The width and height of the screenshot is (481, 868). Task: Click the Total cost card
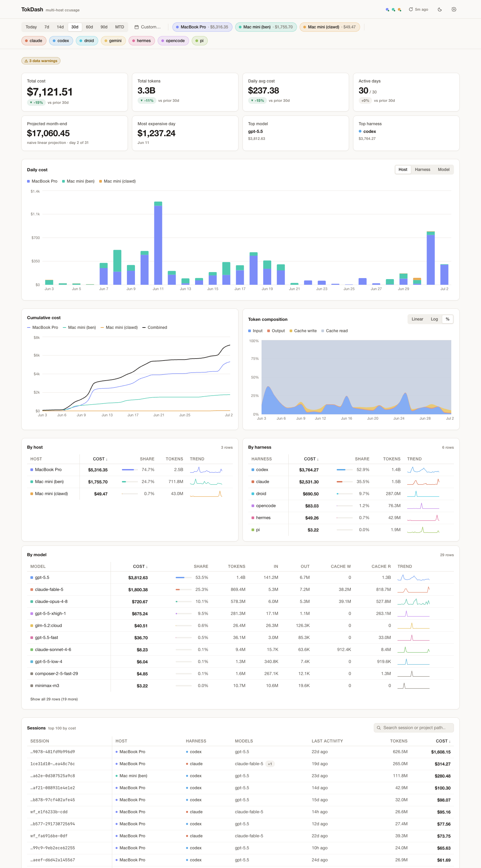[74, 92]
